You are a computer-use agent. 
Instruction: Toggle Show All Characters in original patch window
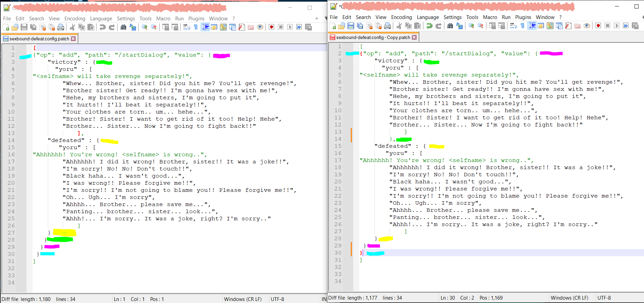click(196, 27)
